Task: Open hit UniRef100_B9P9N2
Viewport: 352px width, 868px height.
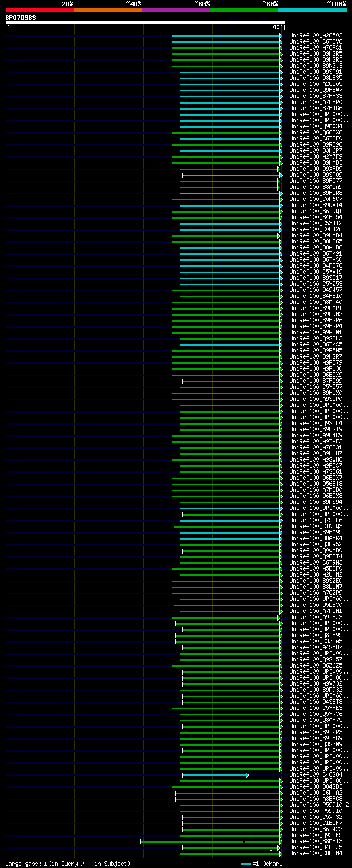Action: pos(316,314)
